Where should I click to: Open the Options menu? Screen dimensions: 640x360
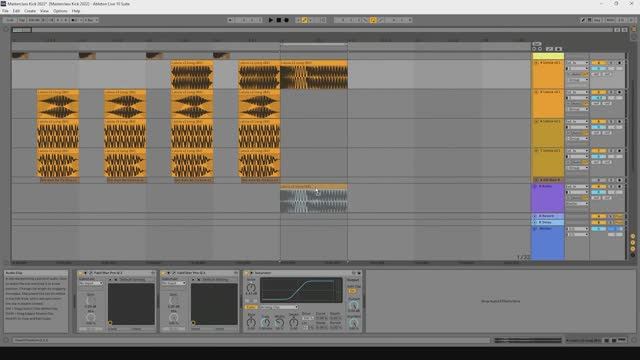click(x=60, y=11)
